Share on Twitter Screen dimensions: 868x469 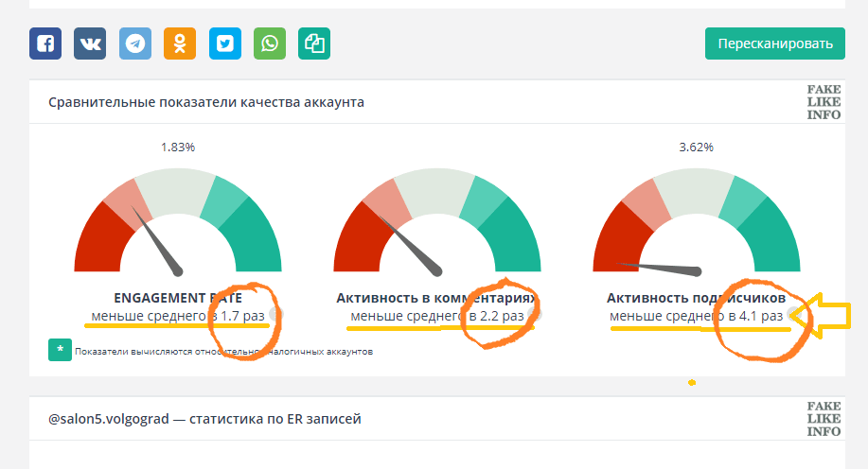(224, 43)
